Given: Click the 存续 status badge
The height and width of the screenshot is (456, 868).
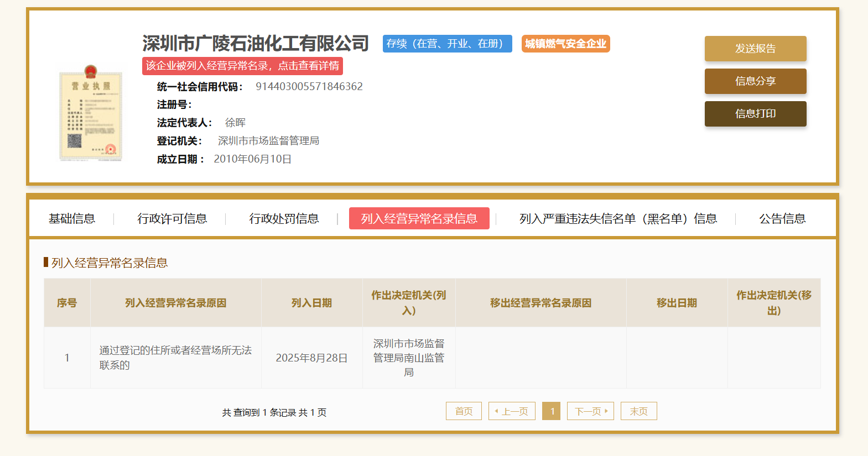Looking at the screenshot, I should pos(447,44).
